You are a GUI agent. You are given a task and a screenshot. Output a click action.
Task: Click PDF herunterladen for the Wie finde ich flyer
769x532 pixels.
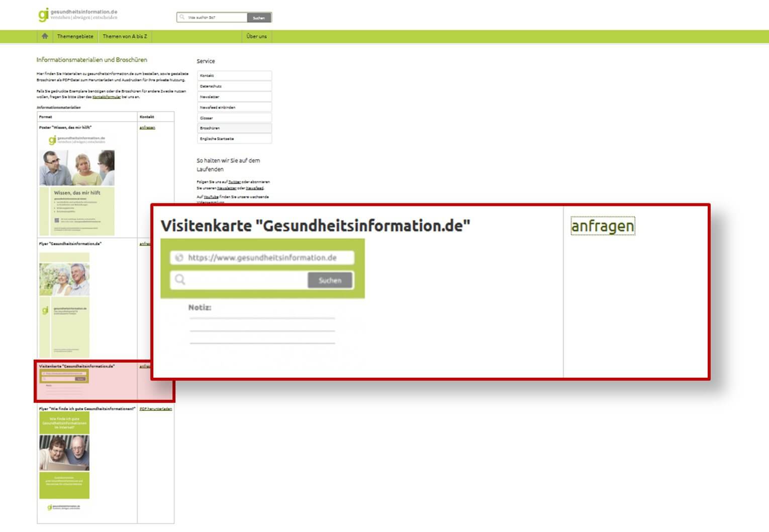[156, 409]
